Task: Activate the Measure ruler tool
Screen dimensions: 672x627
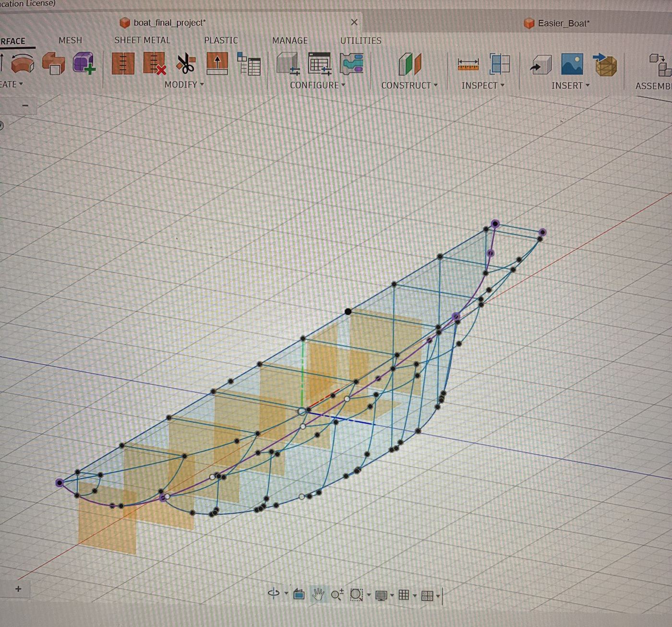Action: click(x=468, y=64)
